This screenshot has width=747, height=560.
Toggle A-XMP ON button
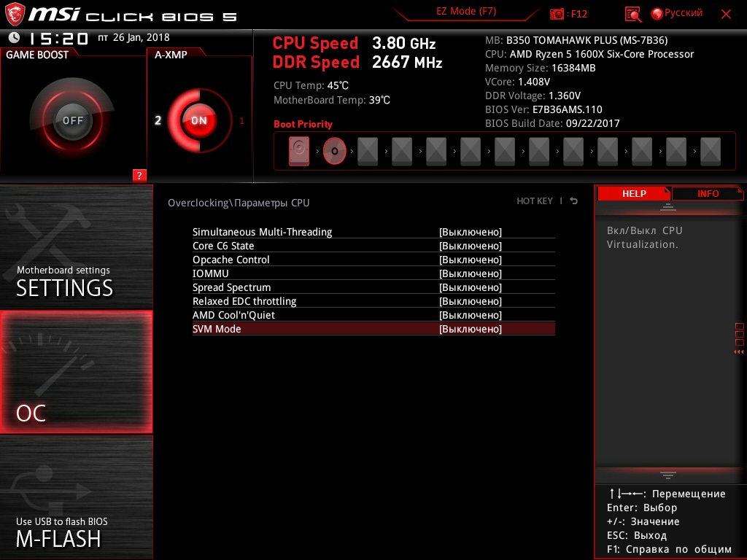pos(199,120)
